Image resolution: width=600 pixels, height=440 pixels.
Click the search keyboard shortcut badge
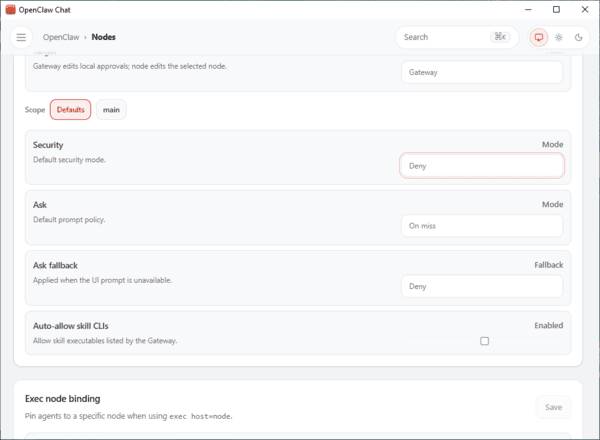[x=500, y=37]
